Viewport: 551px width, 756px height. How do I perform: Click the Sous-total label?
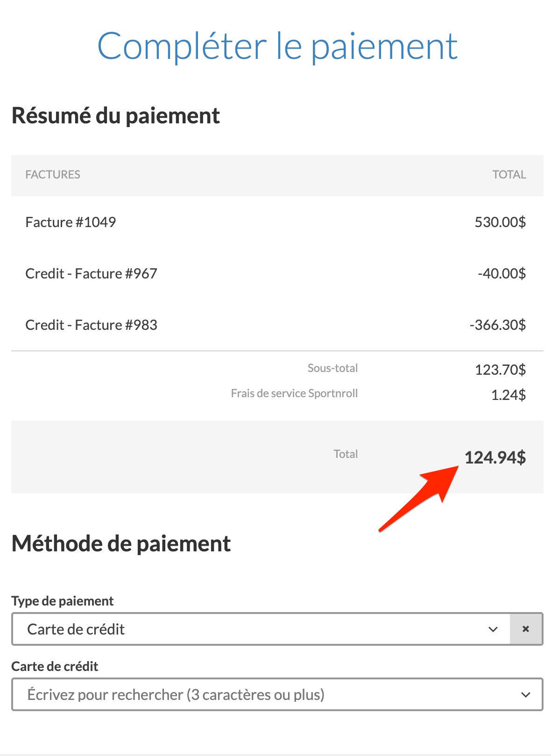(332, 368)
